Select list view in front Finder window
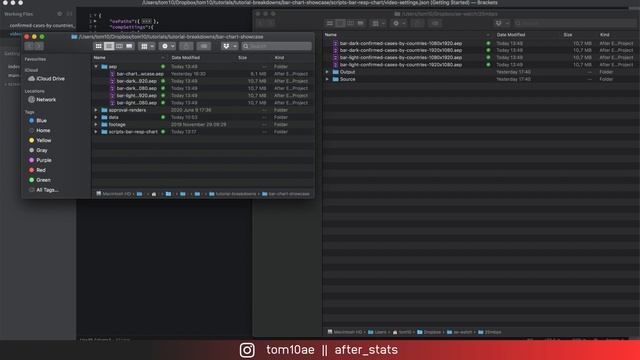640x360 pixels. (109, 46)
